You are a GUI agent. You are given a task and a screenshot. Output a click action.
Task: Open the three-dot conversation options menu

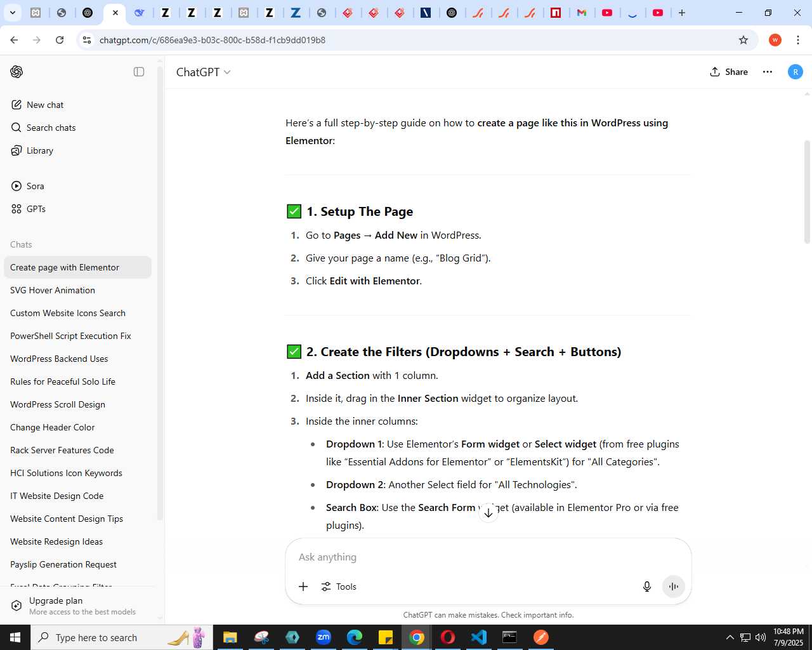click(768, 72)
